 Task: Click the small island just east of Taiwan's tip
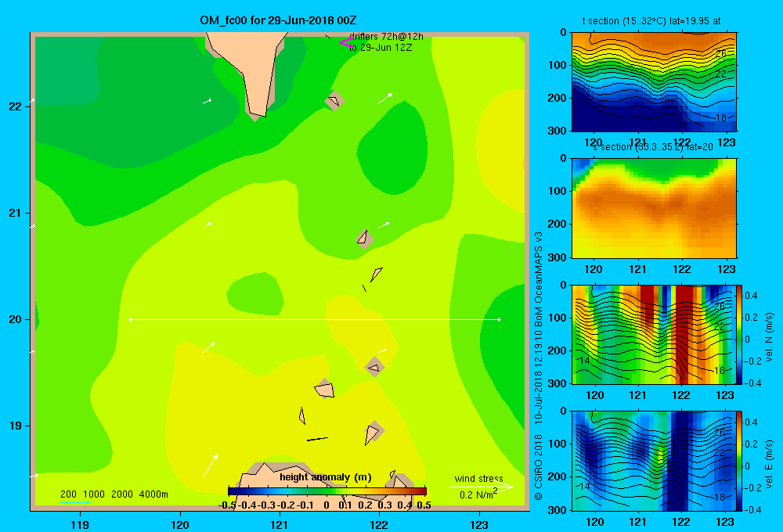click(x=334, y=101)
